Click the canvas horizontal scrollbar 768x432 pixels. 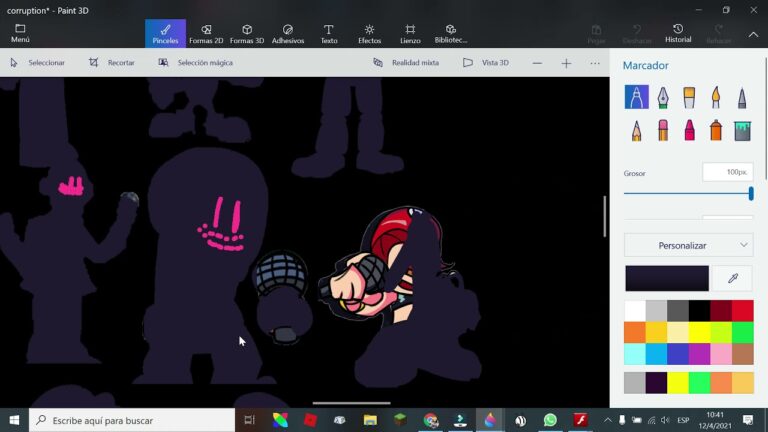[x=352, y=403]
